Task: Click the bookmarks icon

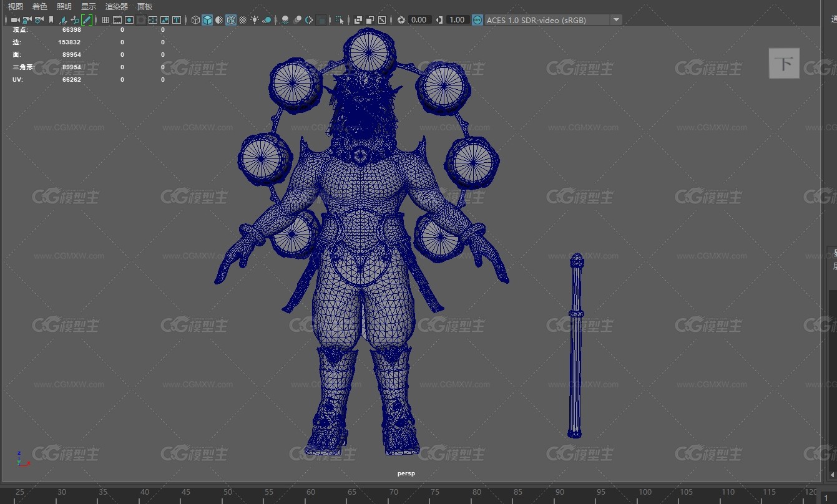Action: click(51, 20)
